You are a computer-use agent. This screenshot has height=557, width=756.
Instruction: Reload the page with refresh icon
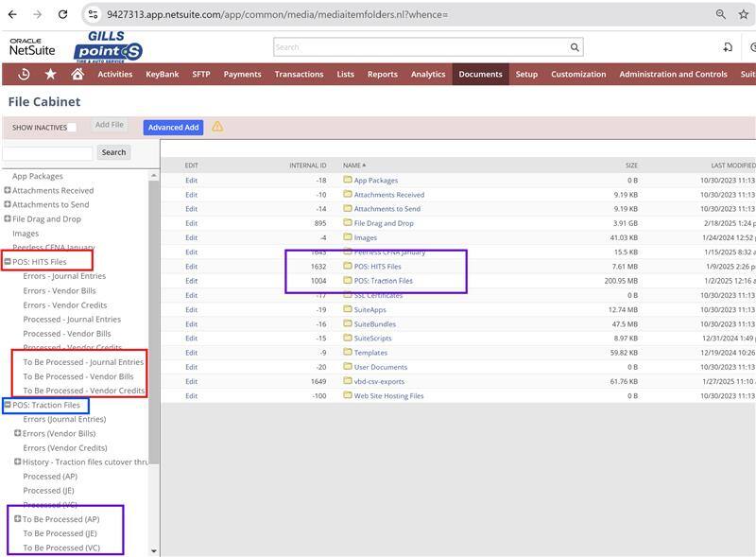point(62,14)
